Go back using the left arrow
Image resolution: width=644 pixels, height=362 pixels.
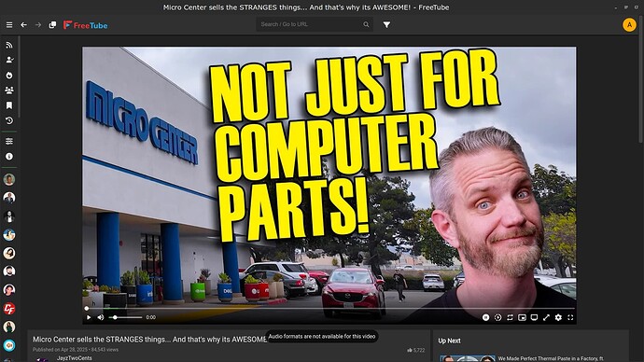click(x=24, y=25)
